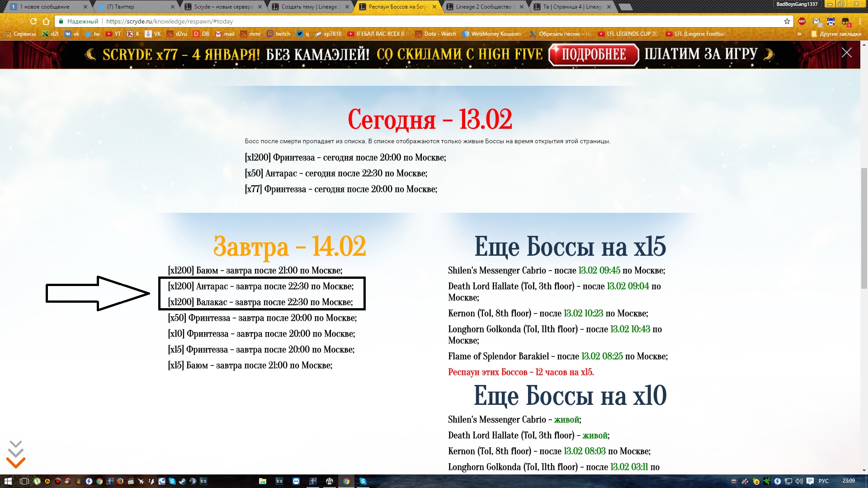Open the volume control in the system tray

(x=799, y=481)
